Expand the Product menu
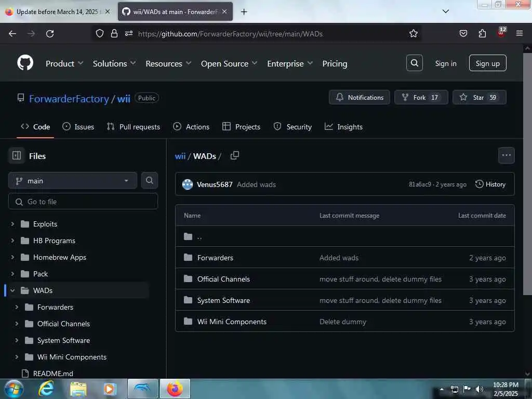 [64, 63]
